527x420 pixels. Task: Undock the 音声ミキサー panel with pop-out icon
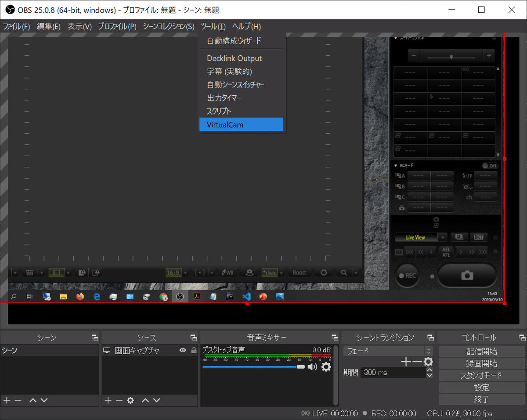click(335, 337)
